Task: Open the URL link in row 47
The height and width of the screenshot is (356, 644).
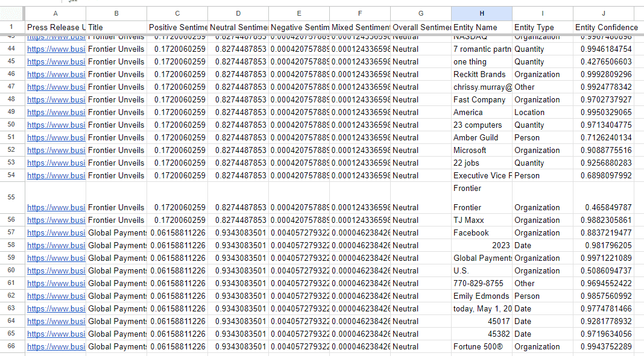Action: tap(56, 87)
